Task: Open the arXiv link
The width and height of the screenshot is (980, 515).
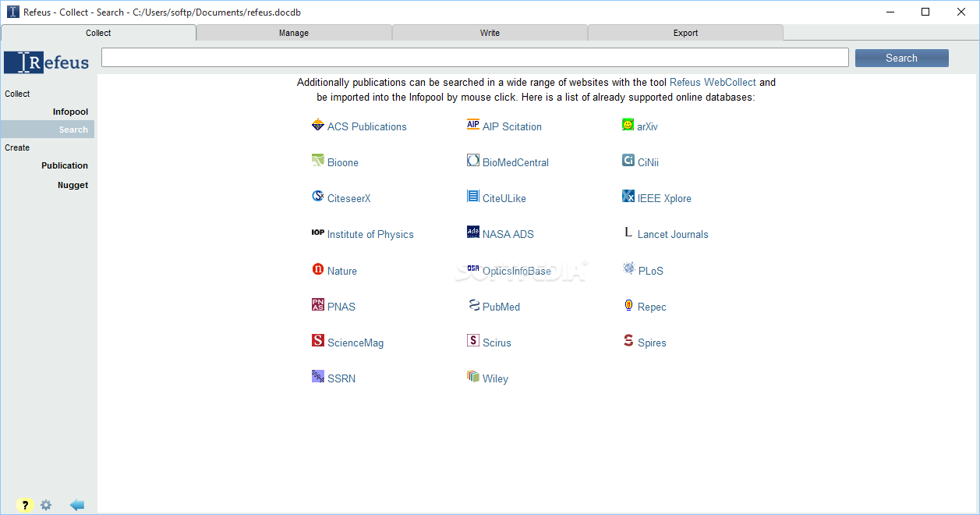Action: [x=648, y=126]
